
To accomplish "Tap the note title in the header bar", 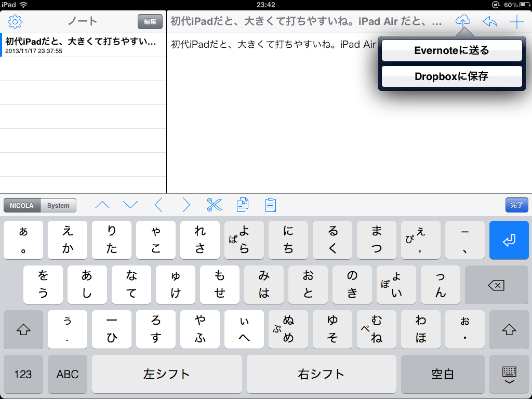I will [306, 22].
